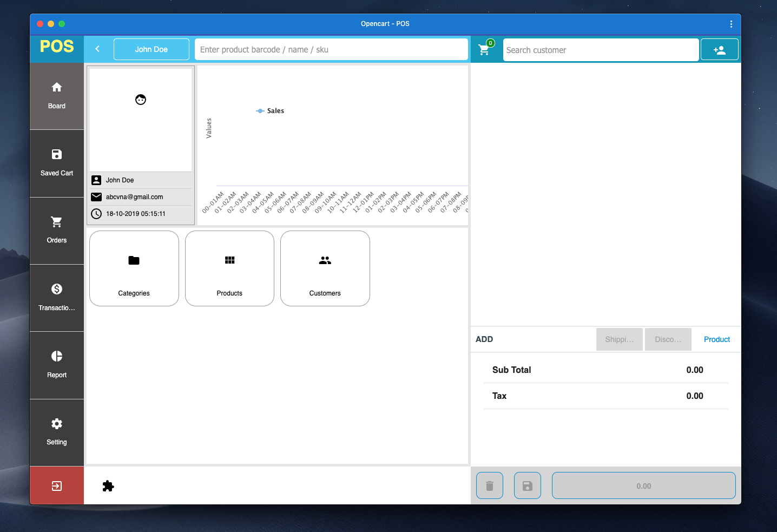Go to the Orders section
The height and width of the screenshot is (532, 777).
[x=57, y=231]
